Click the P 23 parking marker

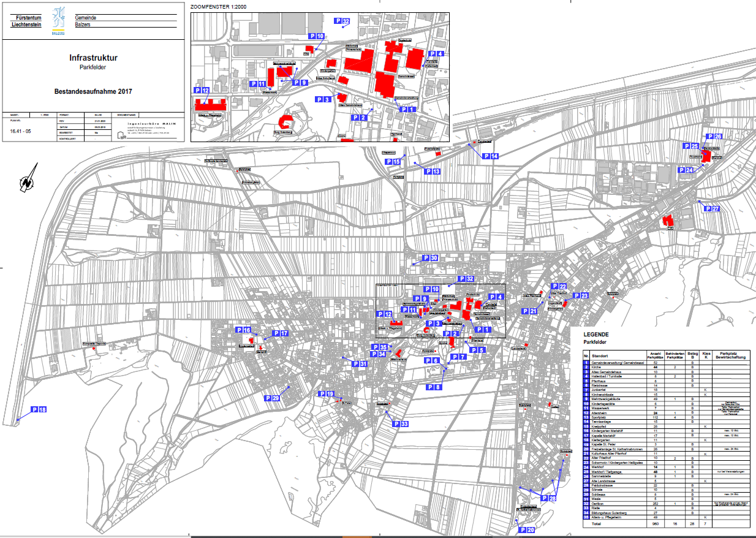pos(581,295)
